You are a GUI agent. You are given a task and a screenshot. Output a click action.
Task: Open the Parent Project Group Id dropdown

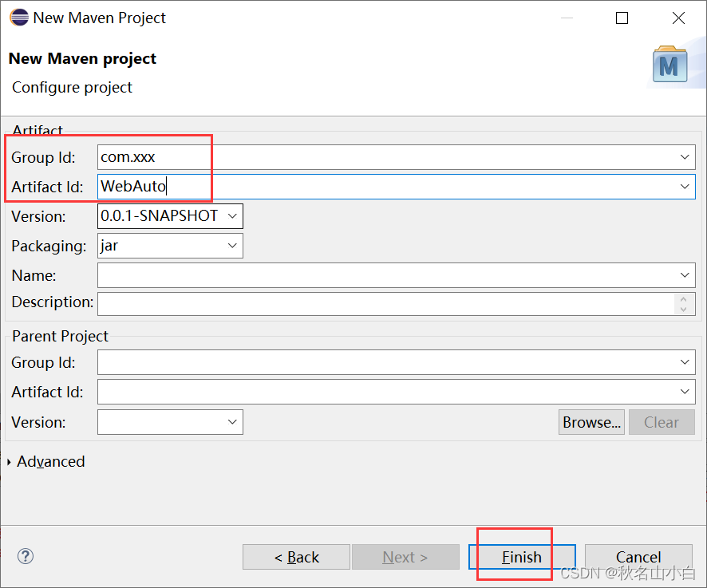pyautogui.click(x=685, y=361)
